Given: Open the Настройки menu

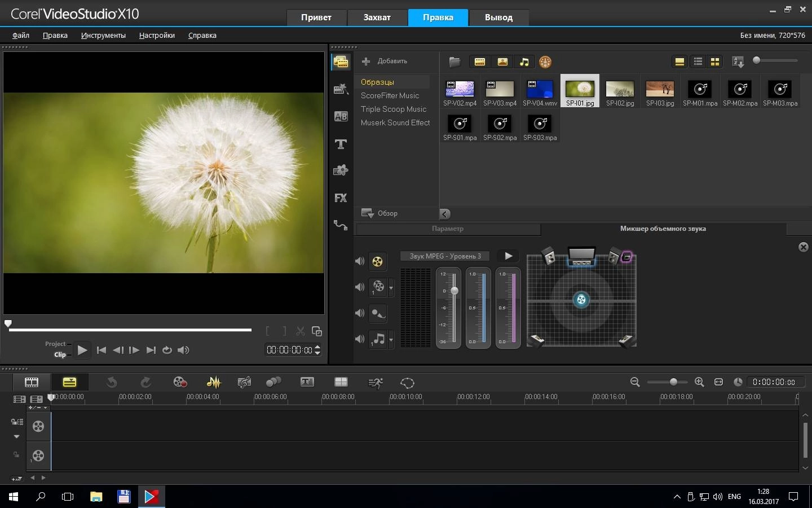Looking at the screenshot, I should pos(156,35).
